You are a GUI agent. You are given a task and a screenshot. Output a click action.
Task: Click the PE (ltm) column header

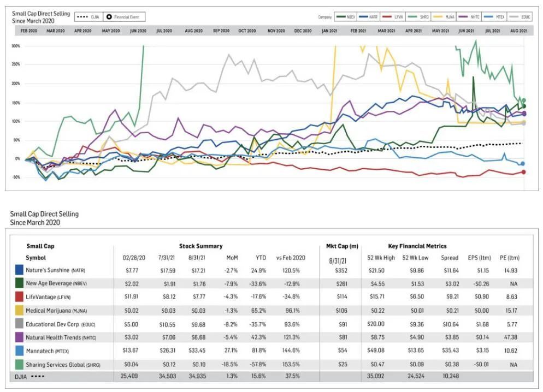point(510,258)
